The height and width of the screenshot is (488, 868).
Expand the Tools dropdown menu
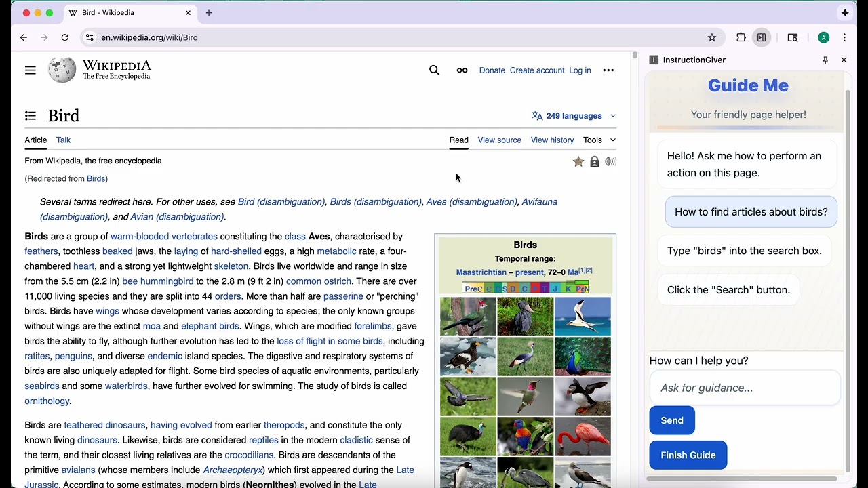(599, 140)
